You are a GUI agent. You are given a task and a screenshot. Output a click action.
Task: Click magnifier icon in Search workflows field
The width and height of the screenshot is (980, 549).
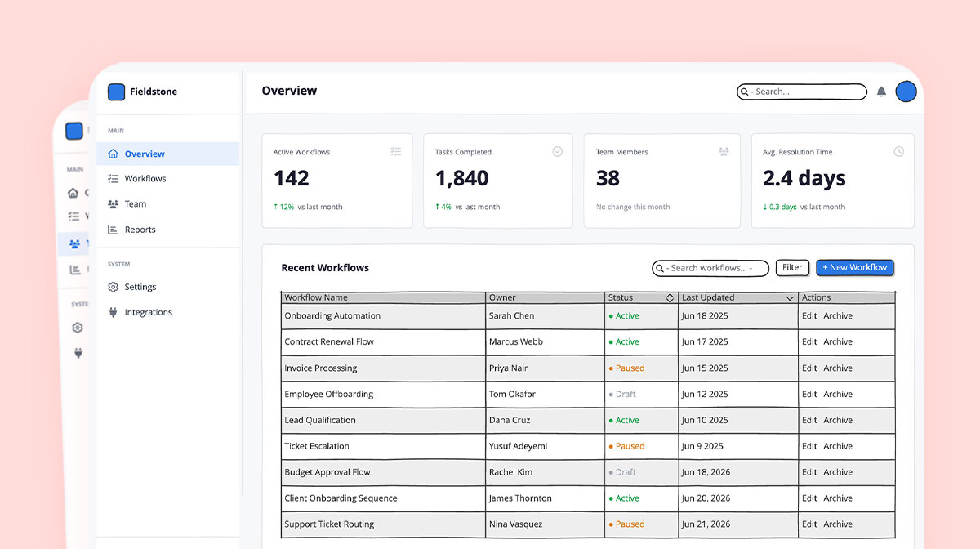[660, 268]
